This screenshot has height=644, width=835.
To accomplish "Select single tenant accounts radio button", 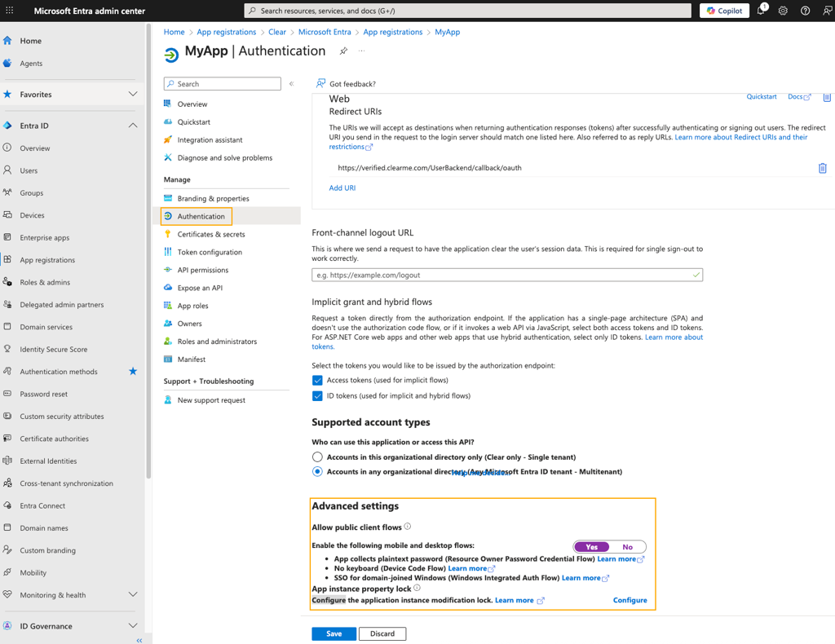I will [317, 457].
